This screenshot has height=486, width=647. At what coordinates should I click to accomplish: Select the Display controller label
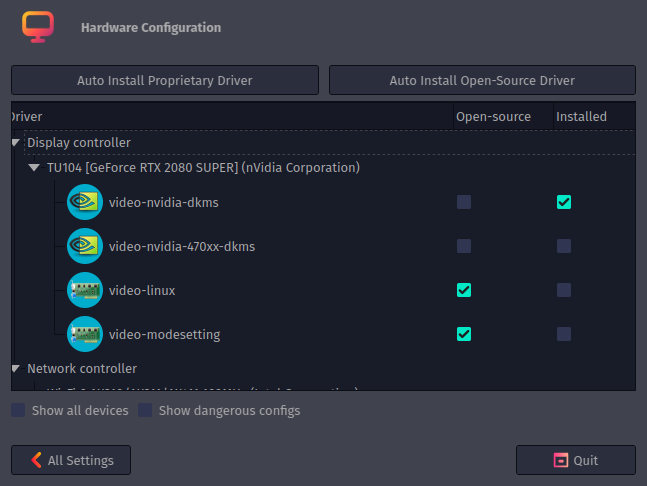pyautogui.click(x=79, y=143)
